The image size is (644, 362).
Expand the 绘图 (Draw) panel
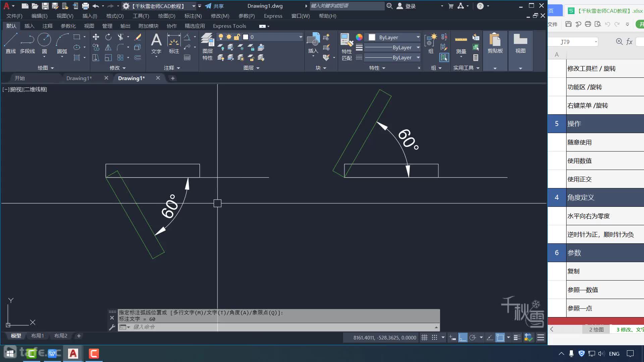[46, 68]
